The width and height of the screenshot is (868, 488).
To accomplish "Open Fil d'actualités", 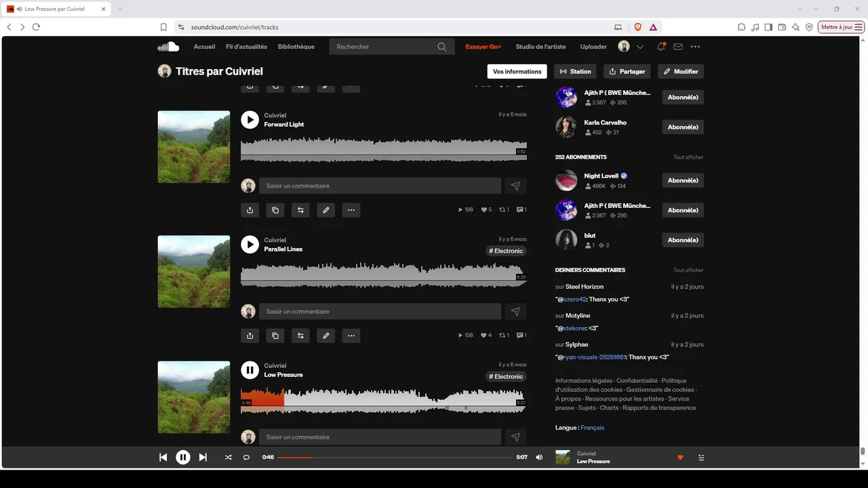I will (246, 47).
